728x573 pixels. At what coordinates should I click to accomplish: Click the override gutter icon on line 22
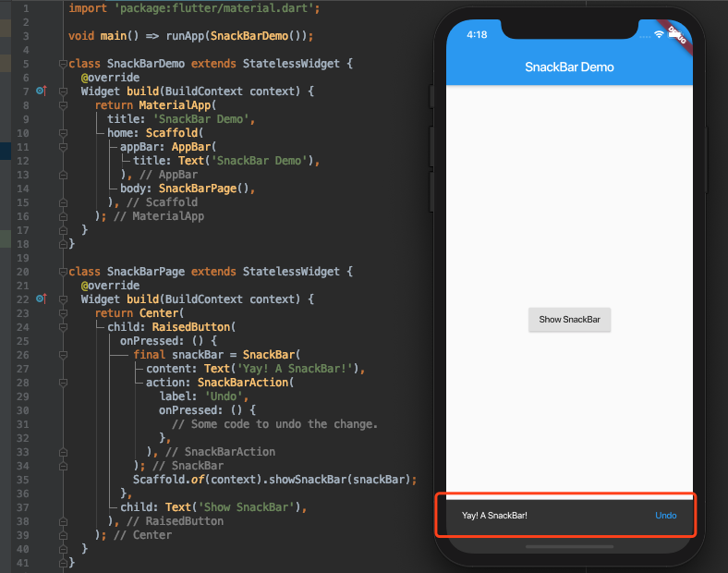point(42,299)
